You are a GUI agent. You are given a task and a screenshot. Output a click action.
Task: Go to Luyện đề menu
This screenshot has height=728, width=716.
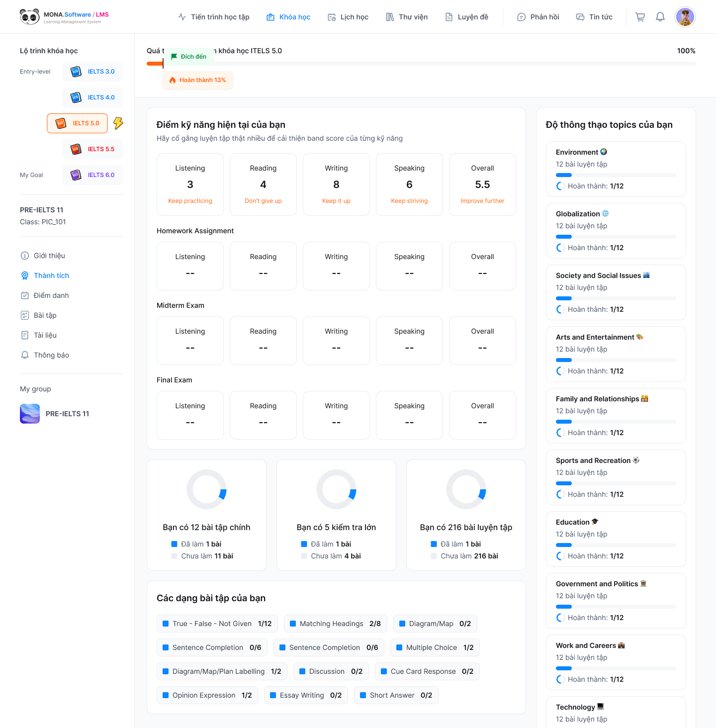click(466, 17)
